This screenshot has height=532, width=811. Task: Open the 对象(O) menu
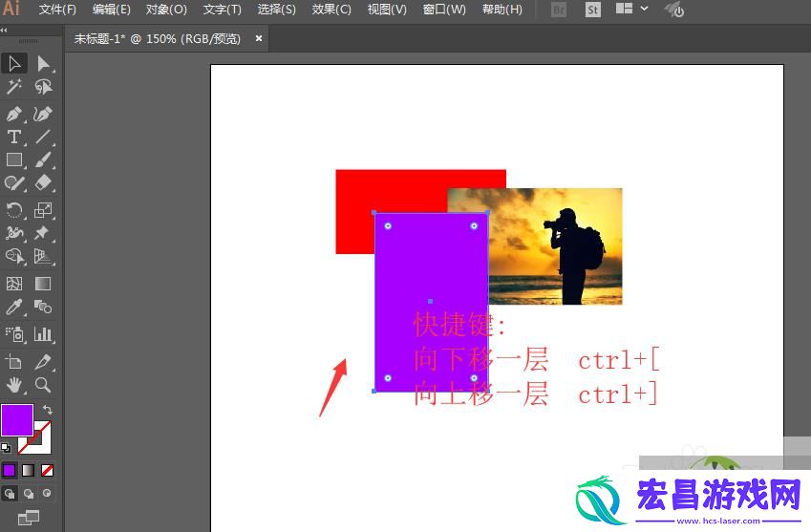[x=166, y=10]
